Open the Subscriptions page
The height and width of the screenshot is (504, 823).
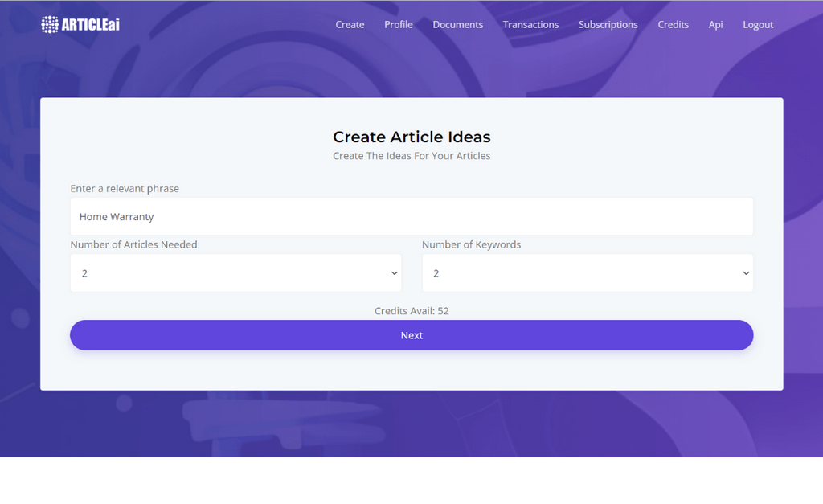608,25
